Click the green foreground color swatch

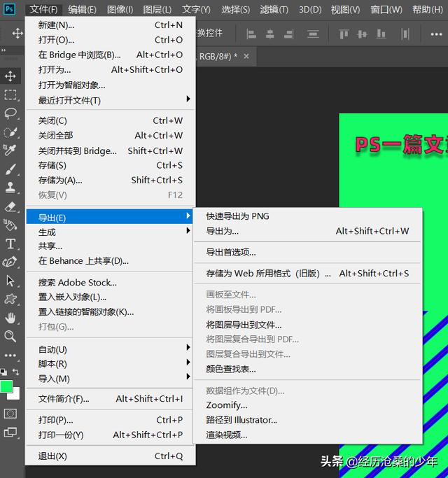(x=6, y=386)
